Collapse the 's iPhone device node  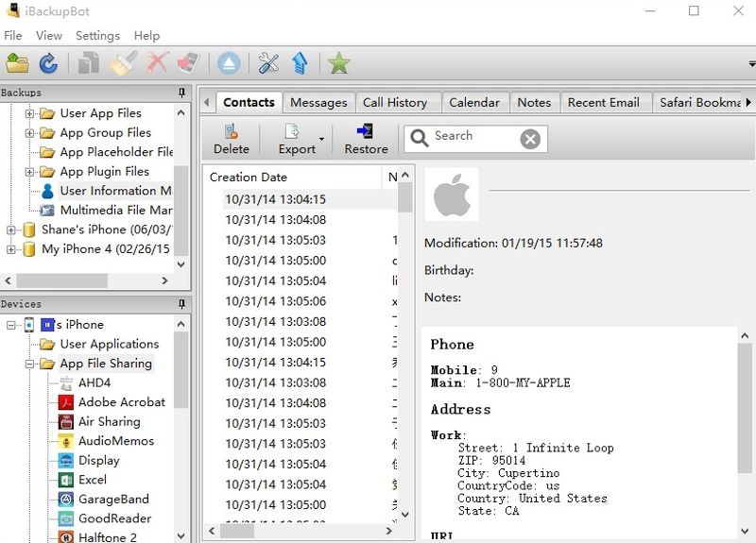pyautogui.click(x=10, y=325)
